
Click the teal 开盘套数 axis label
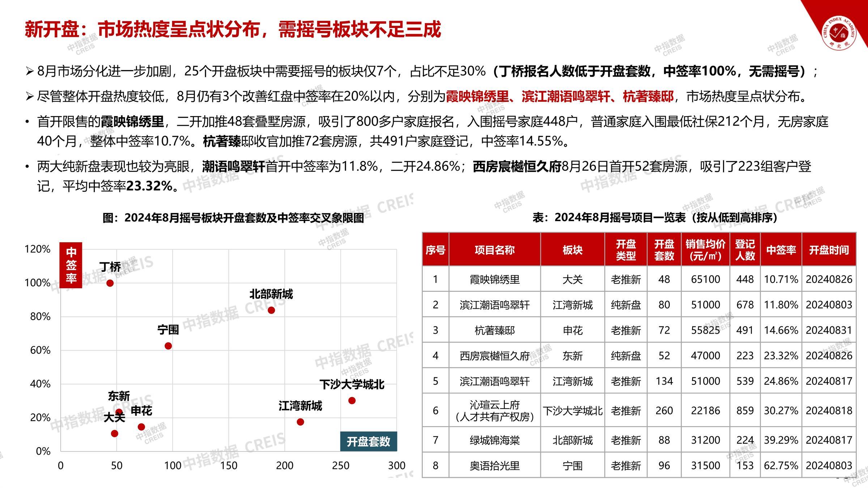(368, 441)
